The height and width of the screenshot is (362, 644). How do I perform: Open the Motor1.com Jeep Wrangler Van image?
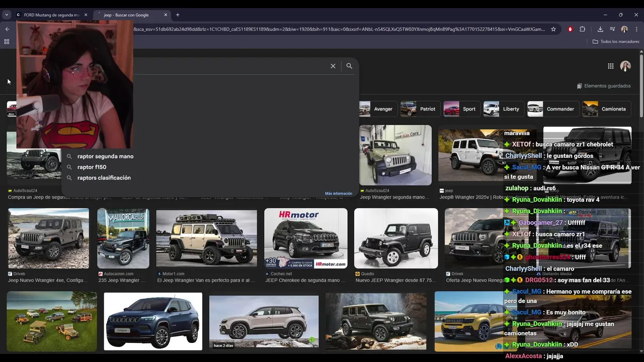pyautogui.click(x=206, y=238)
